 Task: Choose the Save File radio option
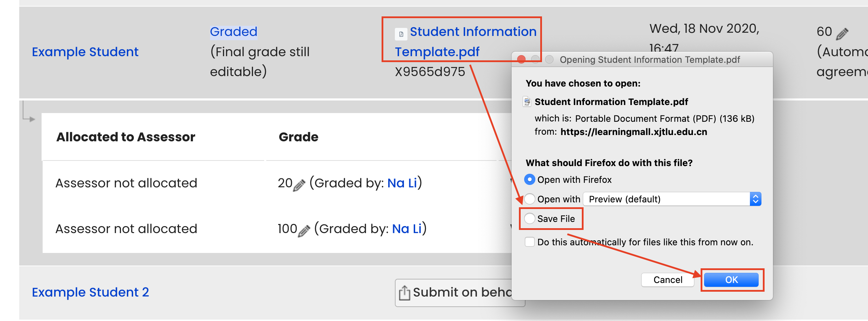530,218
